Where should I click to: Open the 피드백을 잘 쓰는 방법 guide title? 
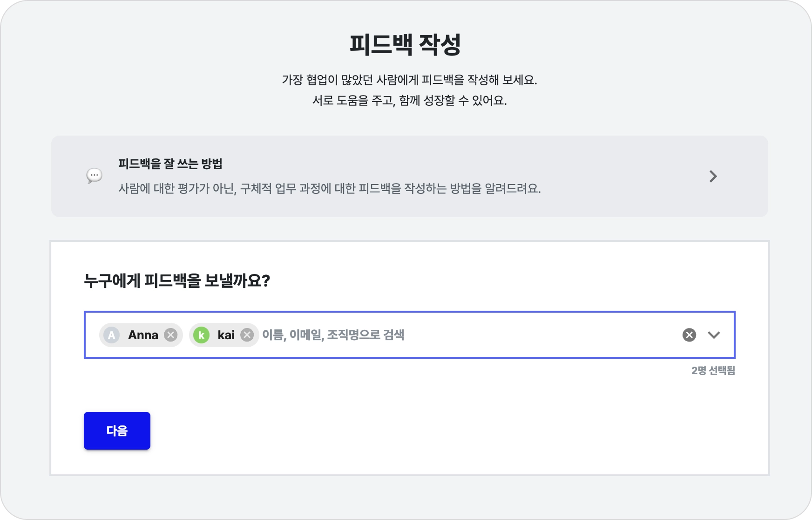pos(170,164)
